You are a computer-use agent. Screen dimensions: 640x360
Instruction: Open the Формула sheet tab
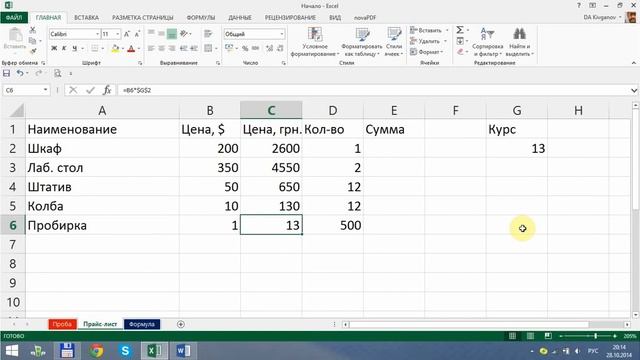142,324
